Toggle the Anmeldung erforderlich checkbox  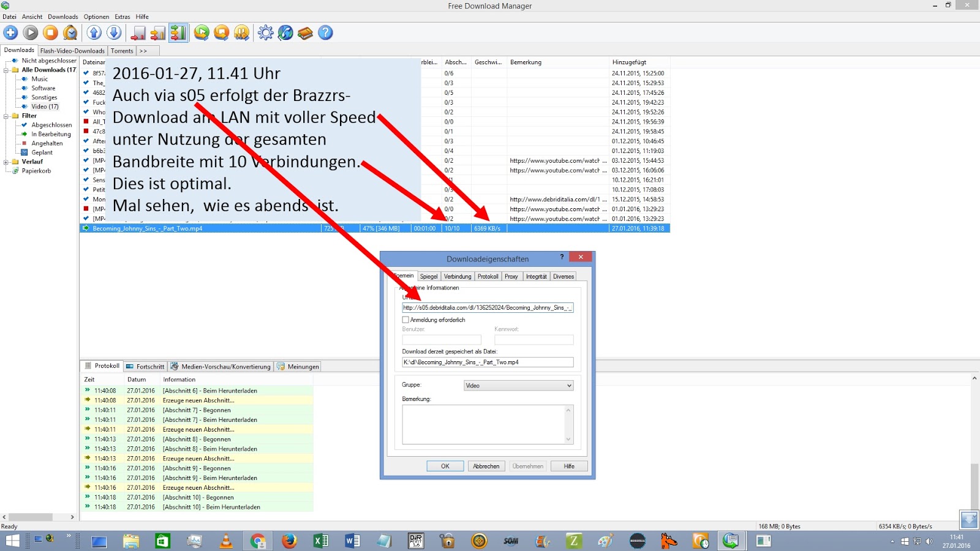tap(405, 320)
